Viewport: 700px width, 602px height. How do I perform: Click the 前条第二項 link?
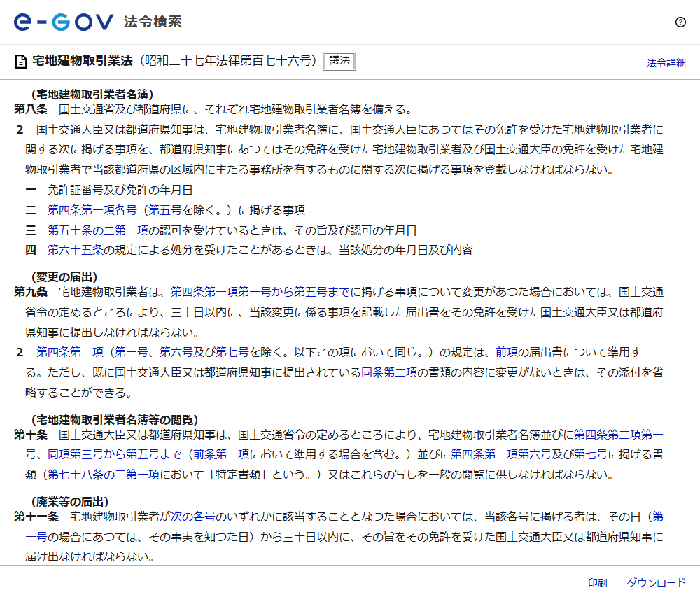pyautogui.click(x=221, y=454)
